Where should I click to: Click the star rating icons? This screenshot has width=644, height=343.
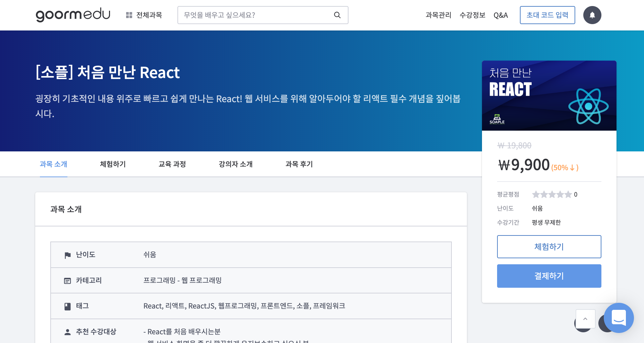[552, 194]
